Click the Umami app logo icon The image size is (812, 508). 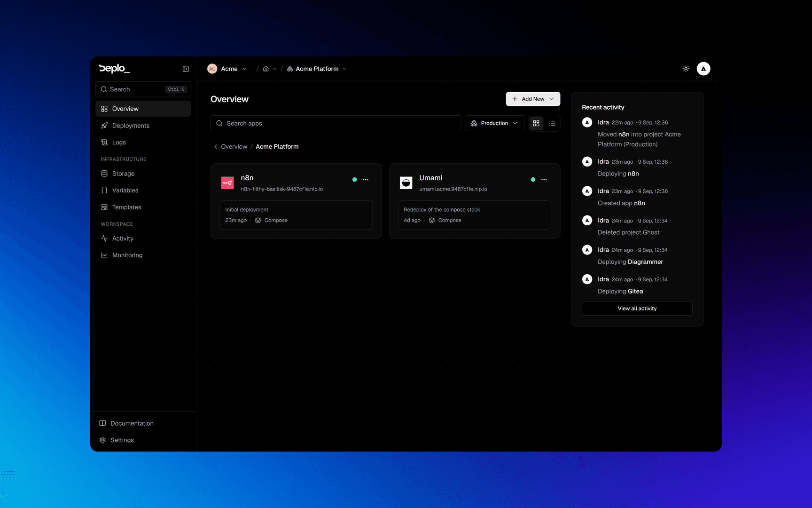point(406,183)
